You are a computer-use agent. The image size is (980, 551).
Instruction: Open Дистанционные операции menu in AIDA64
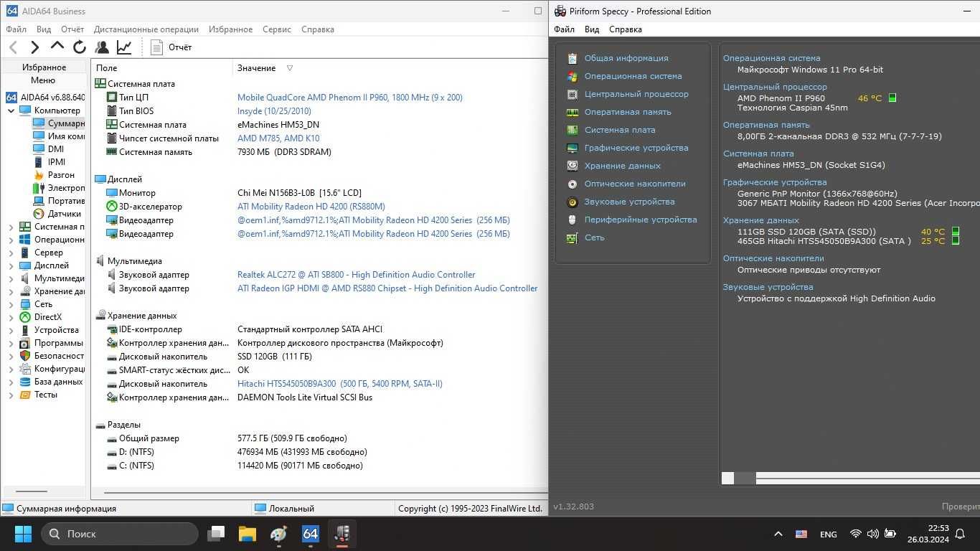point(146,29)
